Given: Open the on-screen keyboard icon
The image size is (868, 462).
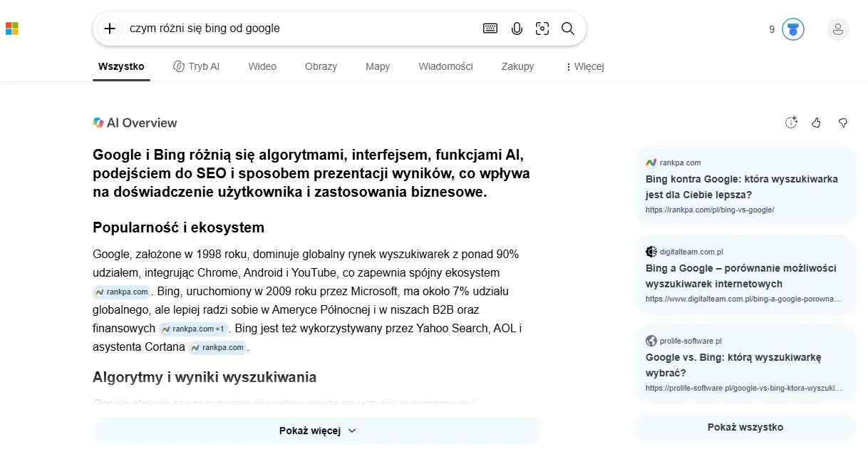Looking at the screenshot, I should click(490, 29).
